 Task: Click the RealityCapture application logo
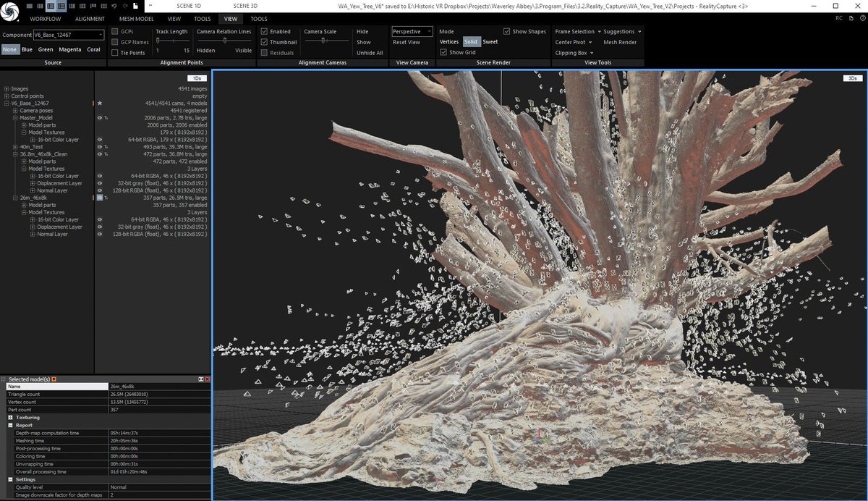click(x=9, y=12)
